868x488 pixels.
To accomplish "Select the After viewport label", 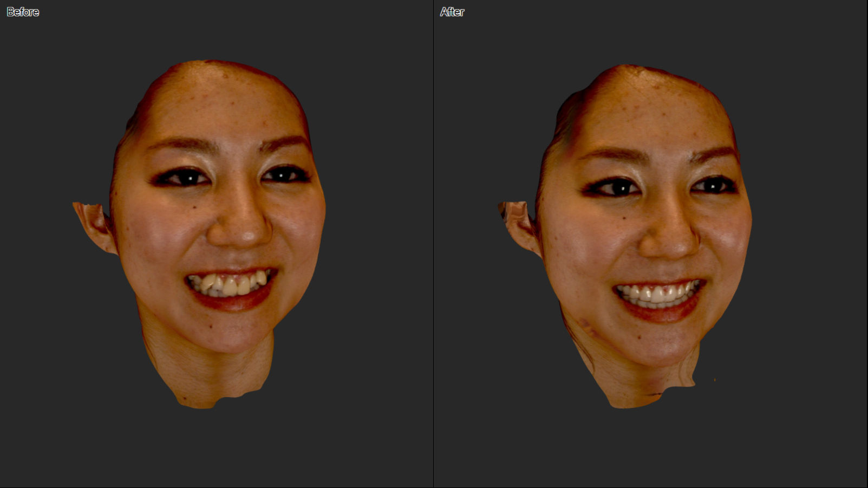I will click(x=452, y=12).
